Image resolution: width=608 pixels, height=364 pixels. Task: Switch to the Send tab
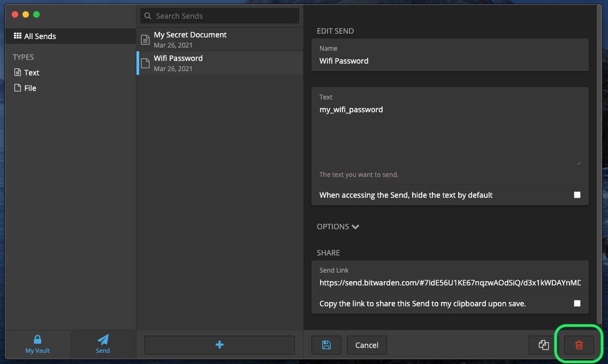[x=103, y=344]
